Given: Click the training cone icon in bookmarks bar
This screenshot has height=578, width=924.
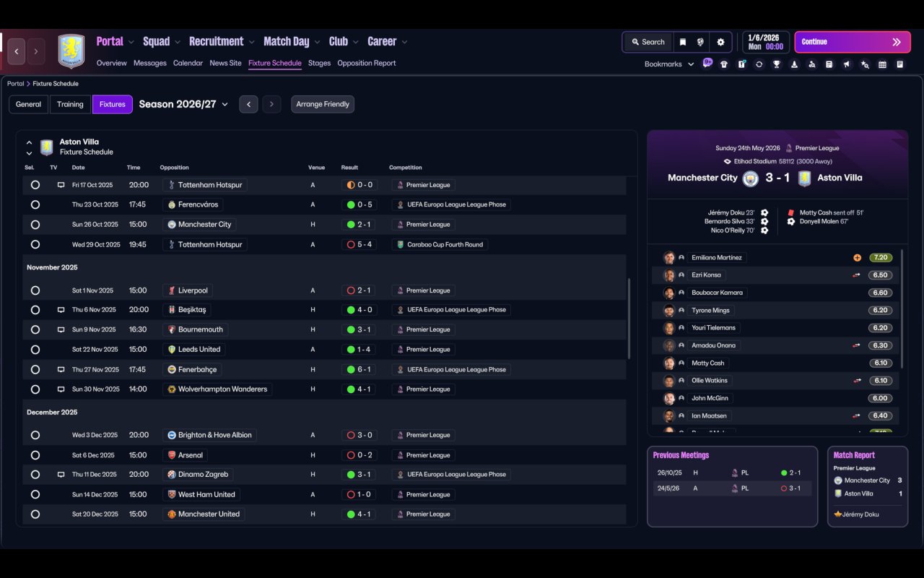Looking at the screenshot, I should point(794,64).
